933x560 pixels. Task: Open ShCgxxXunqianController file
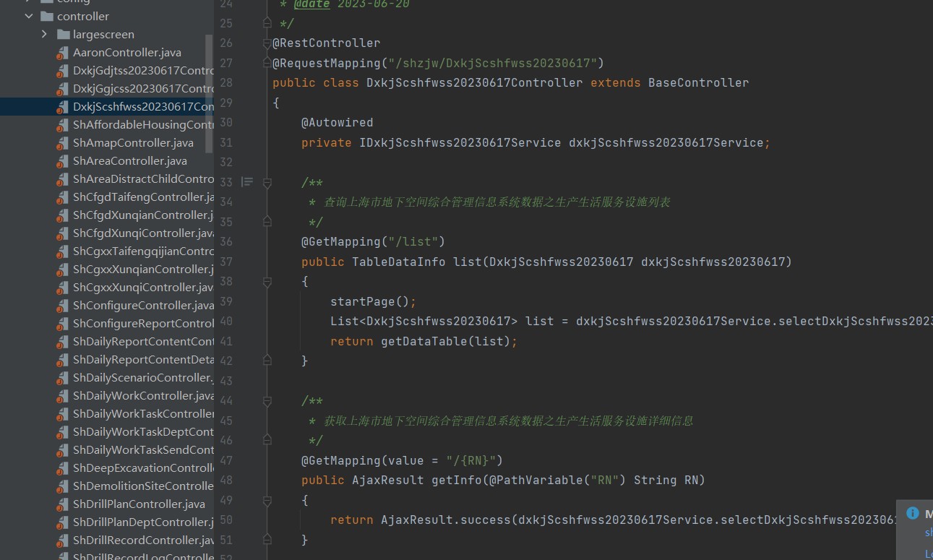143,269
